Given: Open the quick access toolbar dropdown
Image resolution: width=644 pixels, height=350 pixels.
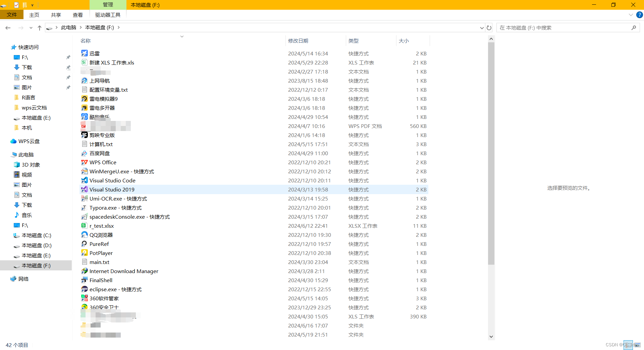Looking at the screenshot, I should (x=33, y=5).
